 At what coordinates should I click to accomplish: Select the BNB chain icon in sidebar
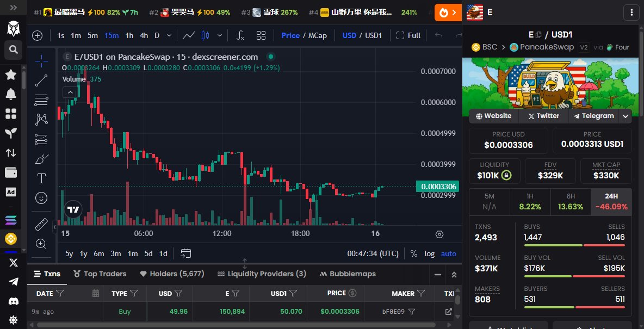(11, 238)
